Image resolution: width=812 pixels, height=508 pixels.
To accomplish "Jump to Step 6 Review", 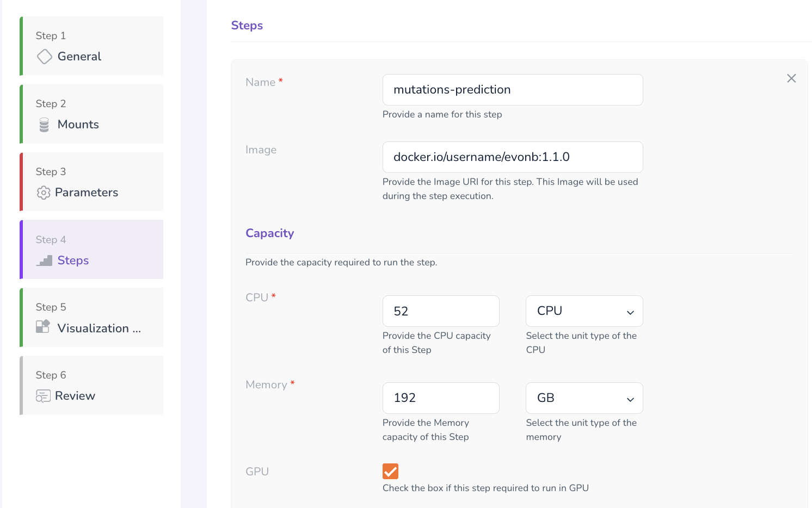I will [93, 386].
